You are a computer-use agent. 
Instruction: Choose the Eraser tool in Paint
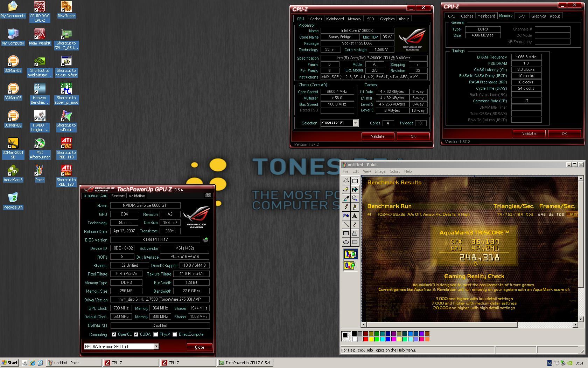346,190
